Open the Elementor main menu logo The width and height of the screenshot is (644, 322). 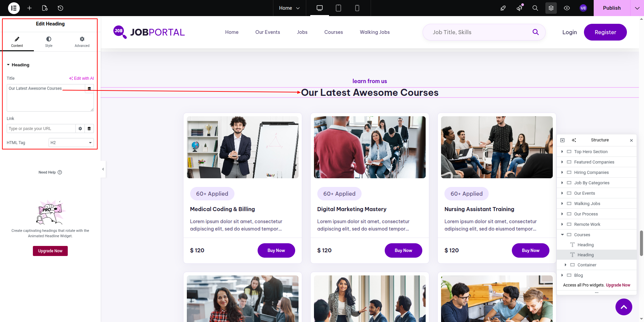click(x=14, y=8)
